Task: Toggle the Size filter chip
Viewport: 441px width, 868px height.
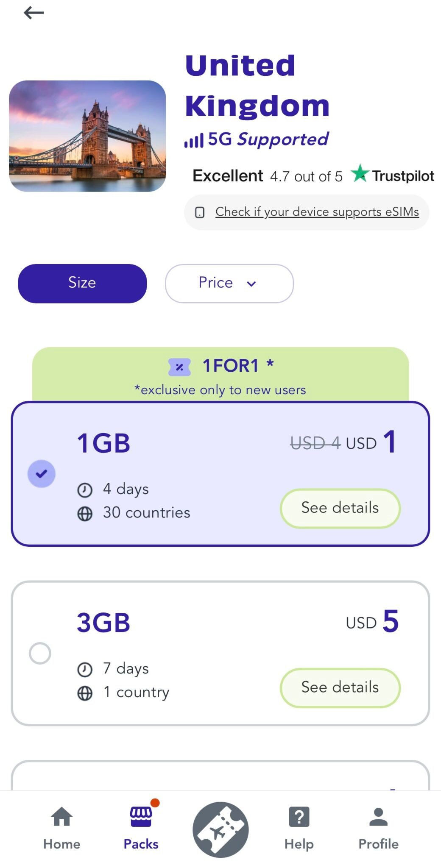Action: 81,283
